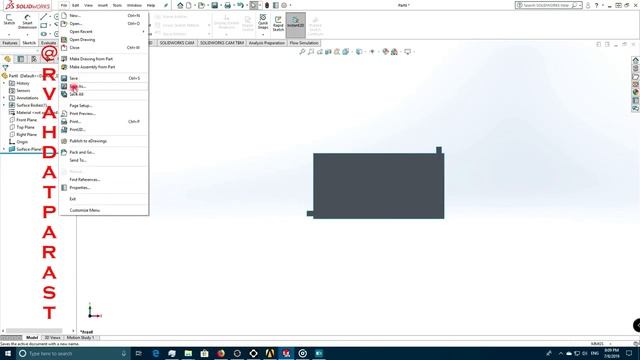Screen dimensions: 640x360
Task: Click the Search SOLIDWORKS Help field
Action: coord(549,5)
